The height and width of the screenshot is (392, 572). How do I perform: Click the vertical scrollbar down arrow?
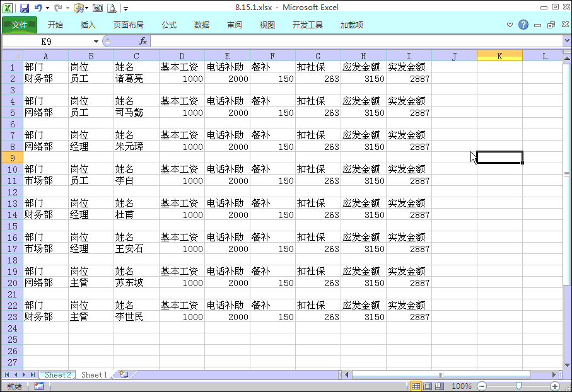click(567, 365)
